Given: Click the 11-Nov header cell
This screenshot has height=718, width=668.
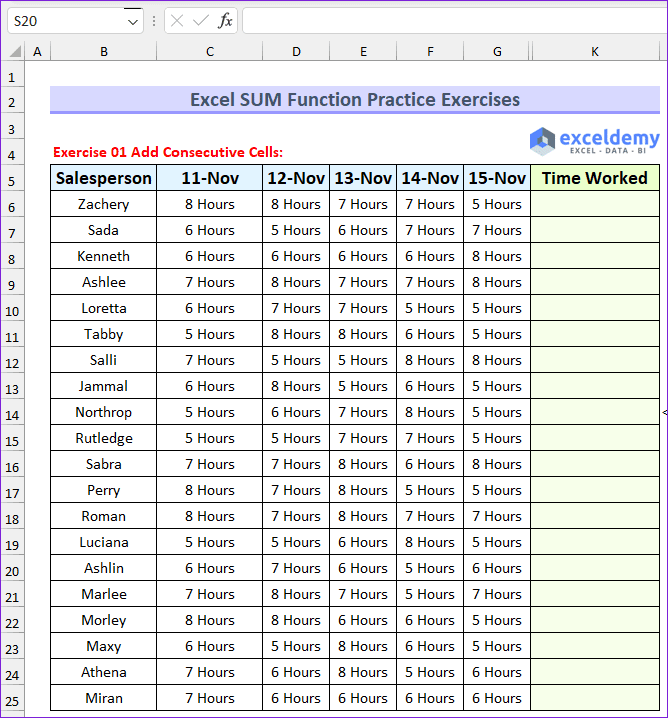Looking at the screenshot, I should pos(210,178).
